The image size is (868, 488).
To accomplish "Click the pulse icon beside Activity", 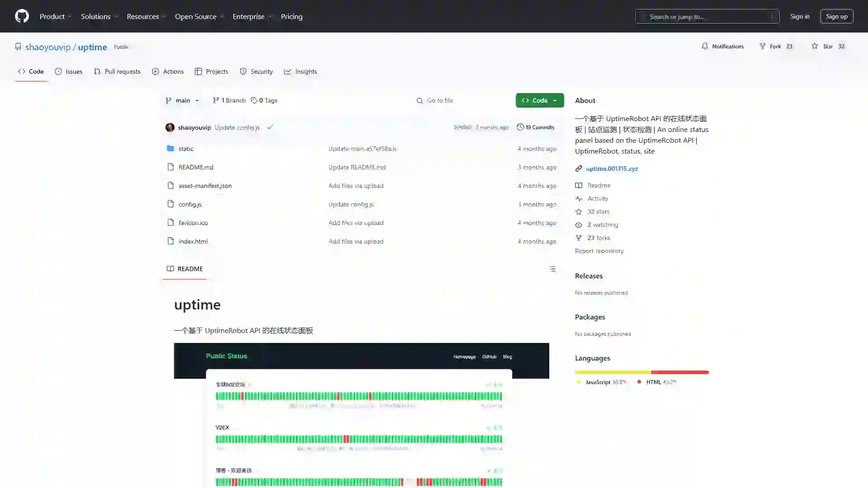I will point(579,198).
